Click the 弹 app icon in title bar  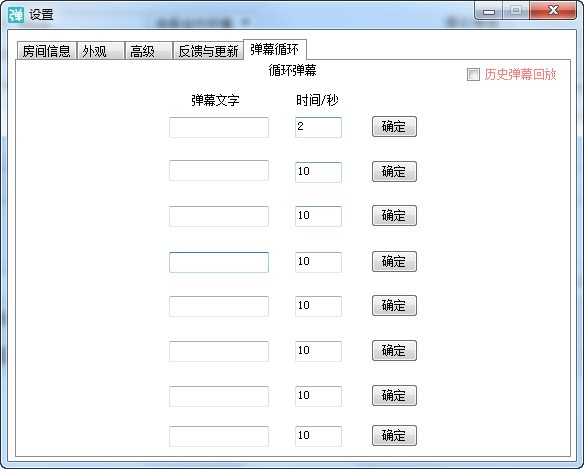[x=16, y=15]
